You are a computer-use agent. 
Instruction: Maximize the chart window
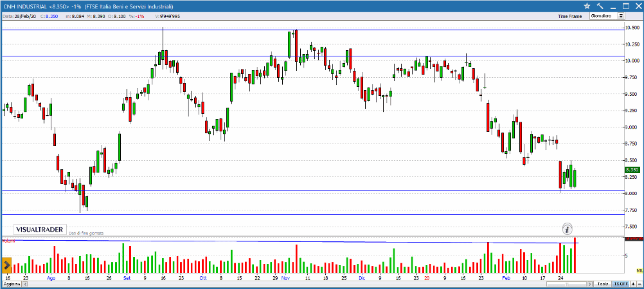coord(625,6)
